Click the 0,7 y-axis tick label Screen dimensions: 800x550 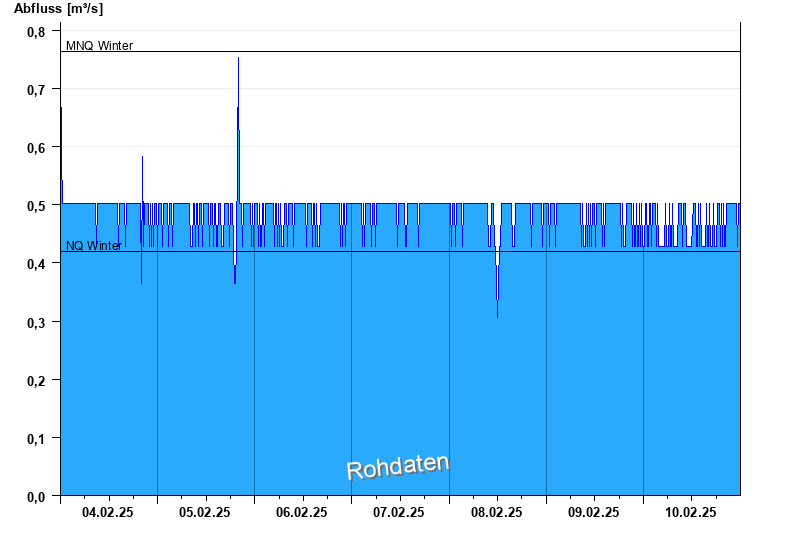tap(36, 89)
